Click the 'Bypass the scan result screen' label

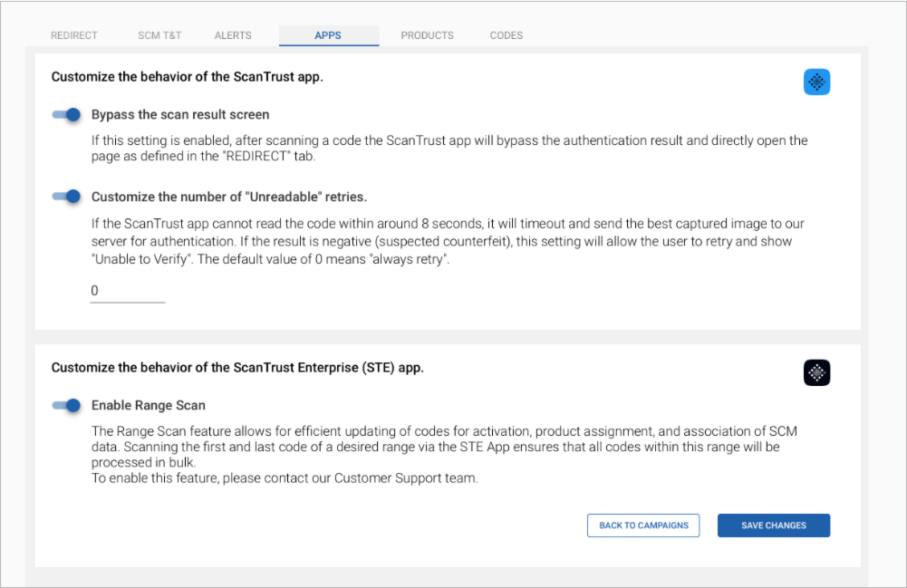pyautogui.click(x=180, y=114)
